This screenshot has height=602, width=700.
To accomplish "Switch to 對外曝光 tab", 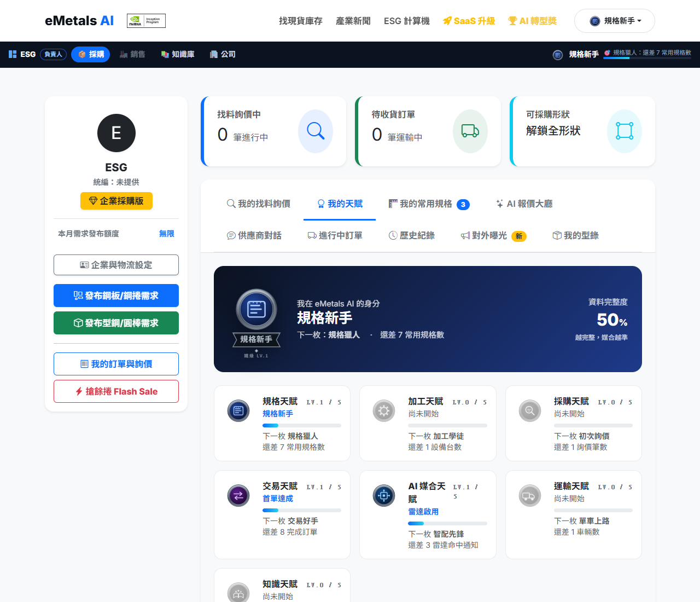I will [x=494, y=235].
